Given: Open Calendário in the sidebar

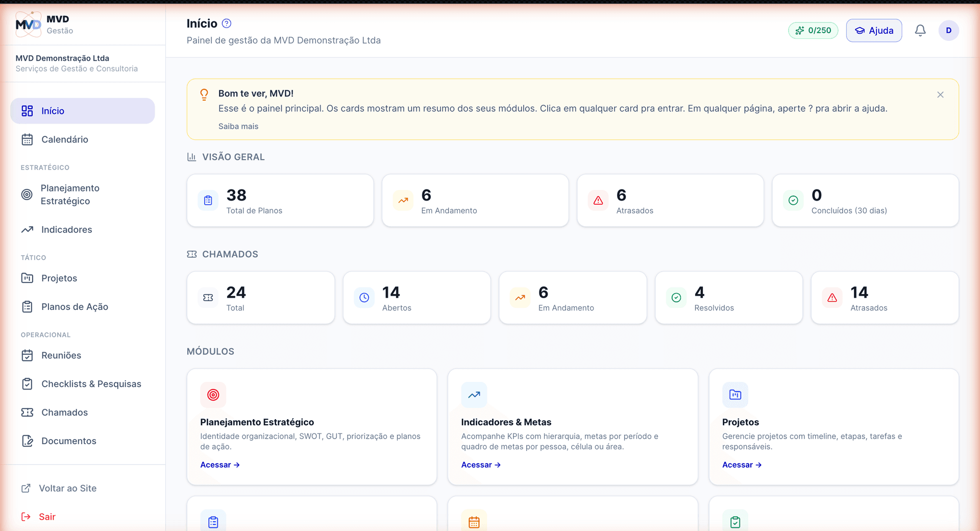Looking at the screenshot, I should tap(83, 139).
